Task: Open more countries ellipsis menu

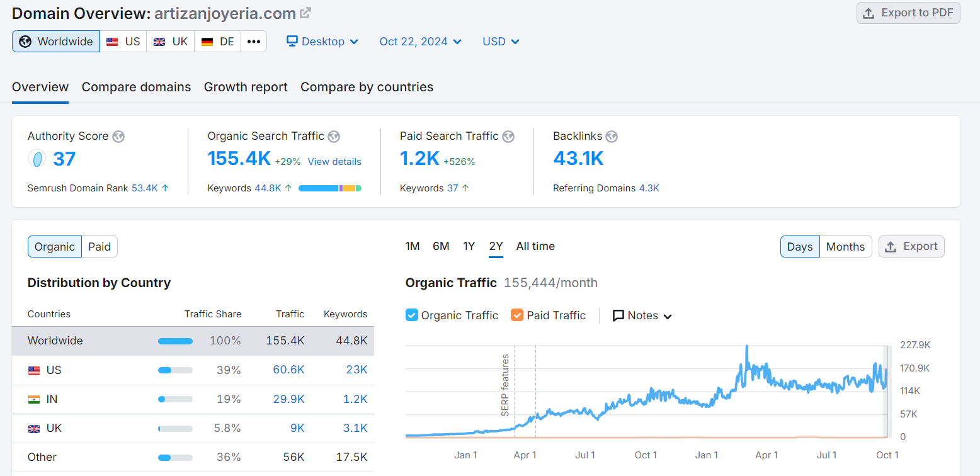Action: [254, 42]
